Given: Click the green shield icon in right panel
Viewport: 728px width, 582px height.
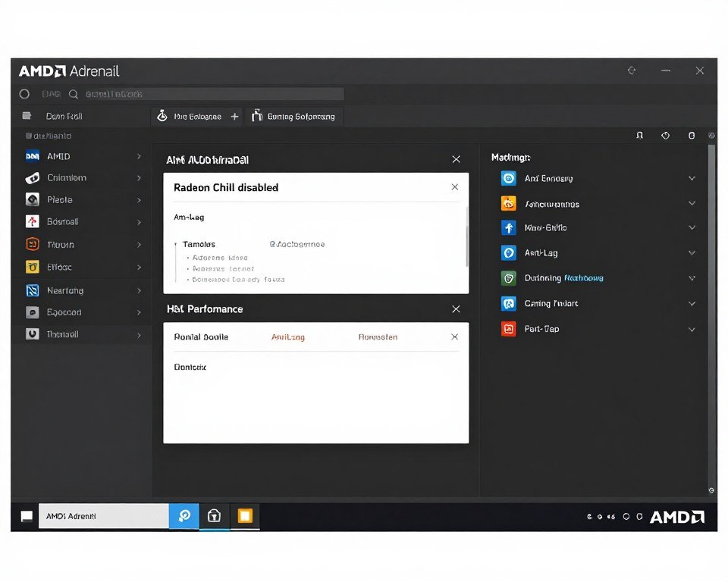Looking at the screenshot, I should point(509,278).
